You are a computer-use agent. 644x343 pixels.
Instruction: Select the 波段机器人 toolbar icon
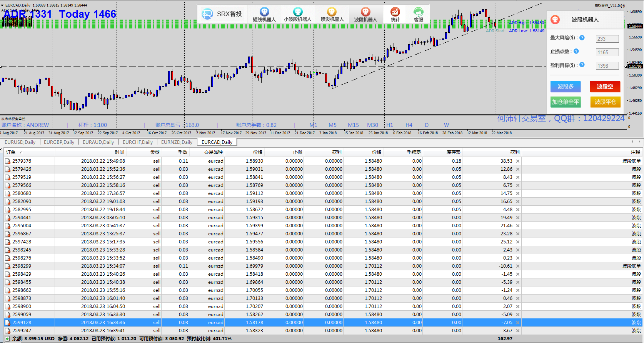pyautogui.click(x=365, y=12)
